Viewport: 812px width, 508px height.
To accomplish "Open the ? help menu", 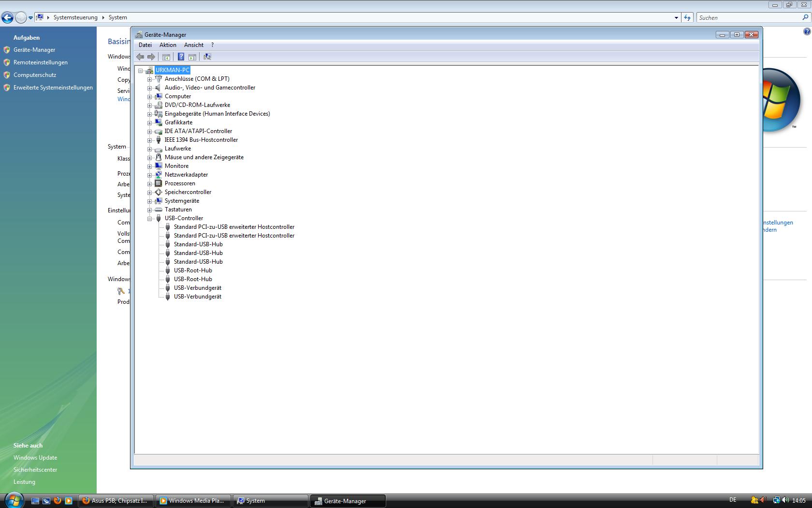I will coord(212,45).
